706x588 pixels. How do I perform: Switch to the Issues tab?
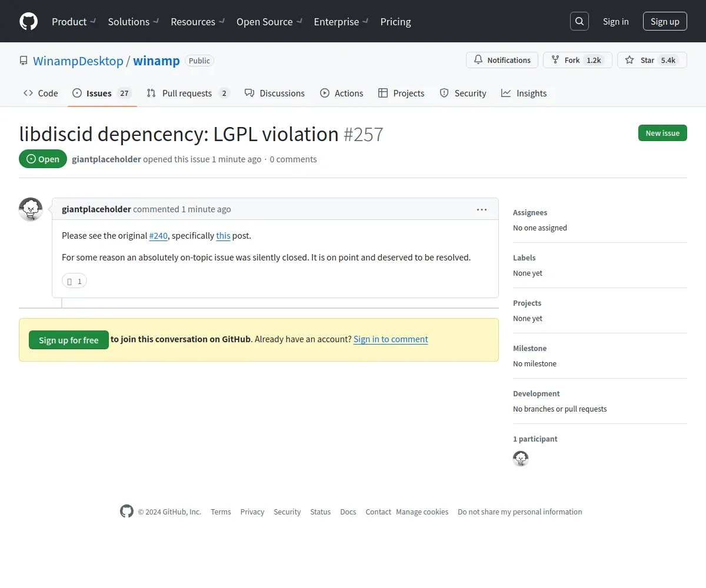(x=102, y=93)
